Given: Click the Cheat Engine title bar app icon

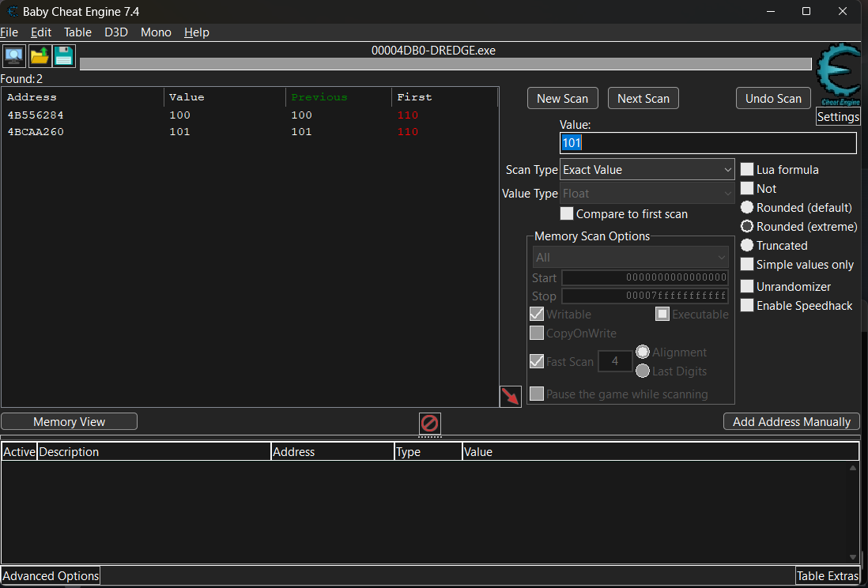Looking at the screenshot, I should click(12, 11).
